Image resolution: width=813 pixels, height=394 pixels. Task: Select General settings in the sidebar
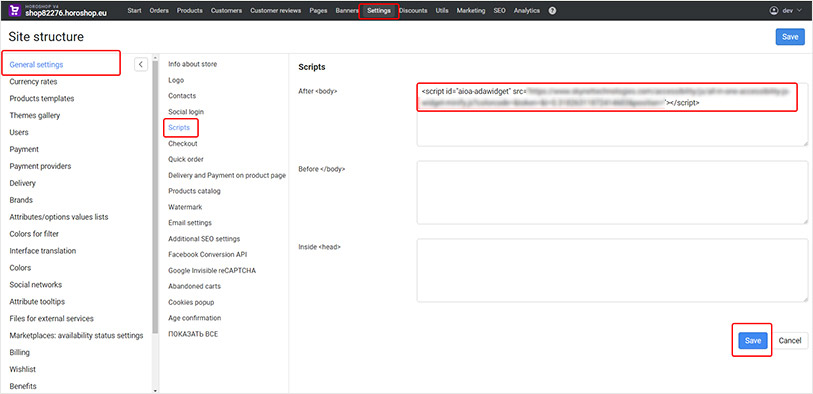pyautogui.click(x=36, y=65)
